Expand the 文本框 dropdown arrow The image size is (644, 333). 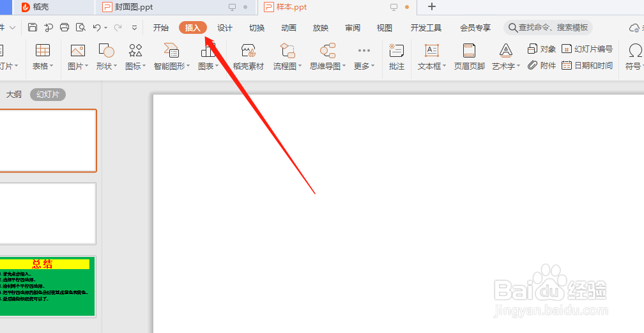click(445, 66)
